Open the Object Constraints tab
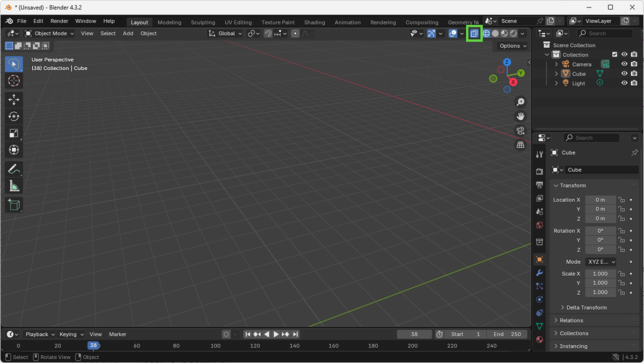 pos(539,313)
